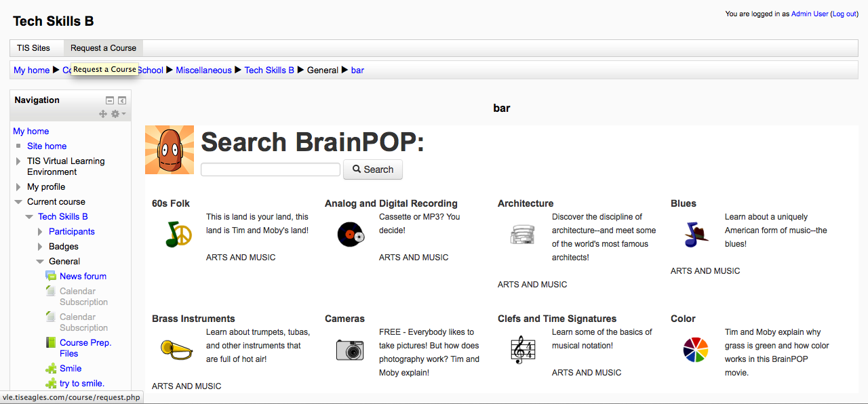Click ARTS AND MUSIC under Architecture

click(532, 285)
